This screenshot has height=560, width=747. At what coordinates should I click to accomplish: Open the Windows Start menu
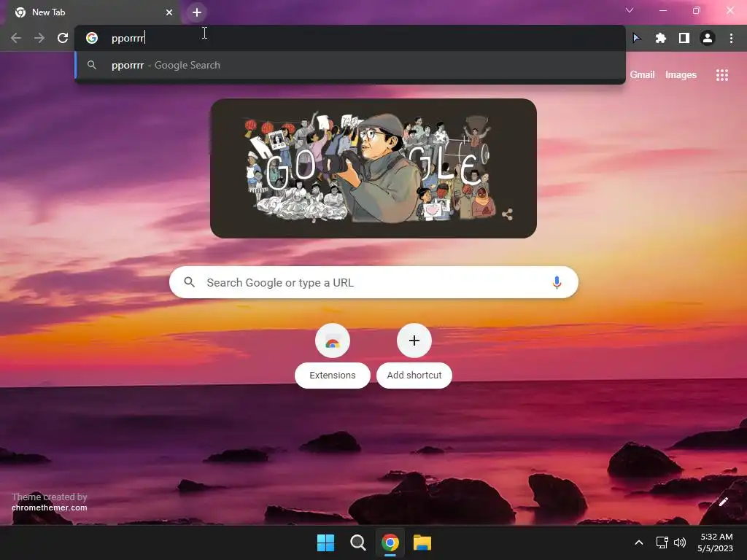click(326, 542)
